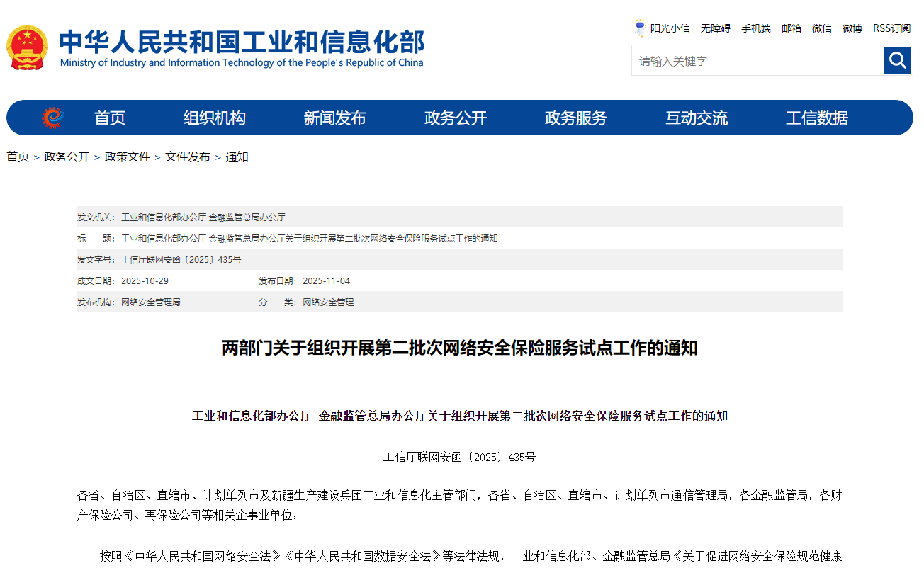Screen dimensions: 924x568
Task: Open the 政务服务 navigation item
Action: click(576, 118)
